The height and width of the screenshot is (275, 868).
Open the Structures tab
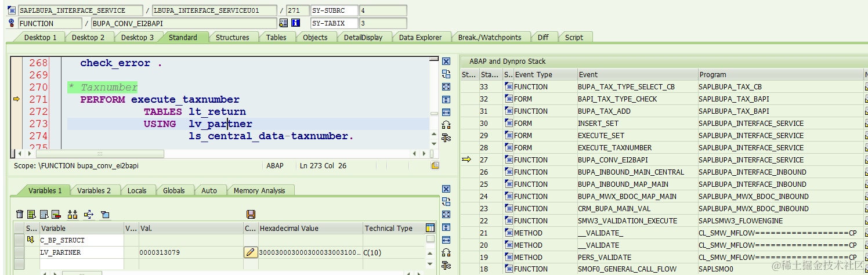click(x=232, y=37)
